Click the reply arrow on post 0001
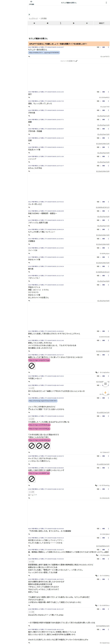 tap(29, 56)
